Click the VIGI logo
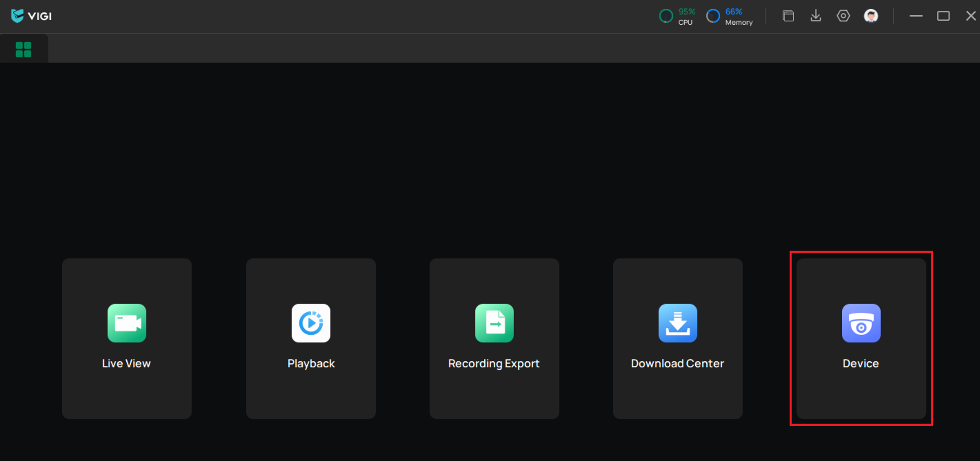 (x=31, y=16)
